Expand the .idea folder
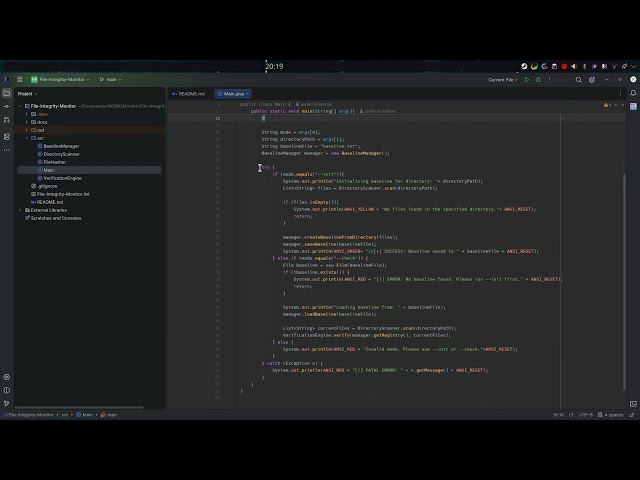Image resolution: width=640 pixels, height=480 pixels. [x=27, y=114]
